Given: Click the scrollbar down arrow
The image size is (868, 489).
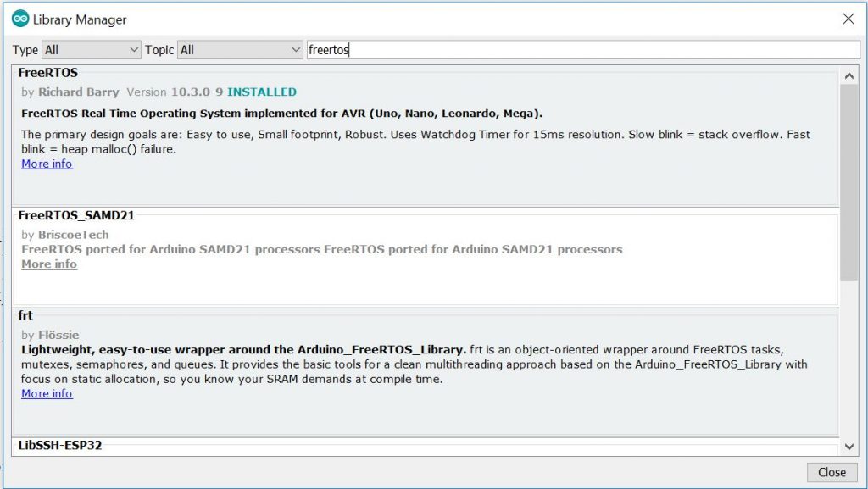Looking at the screenshot, I should pos(849,447).
